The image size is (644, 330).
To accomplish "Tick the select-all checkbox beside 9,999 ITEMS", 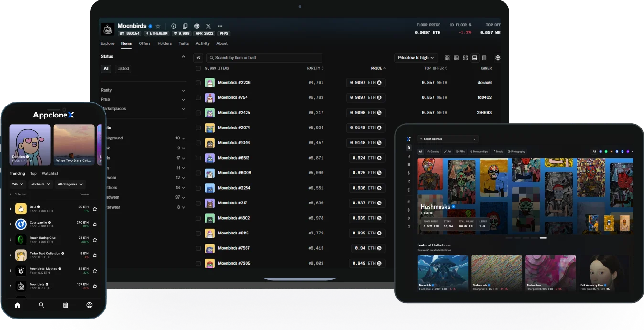I will [198, 68].
